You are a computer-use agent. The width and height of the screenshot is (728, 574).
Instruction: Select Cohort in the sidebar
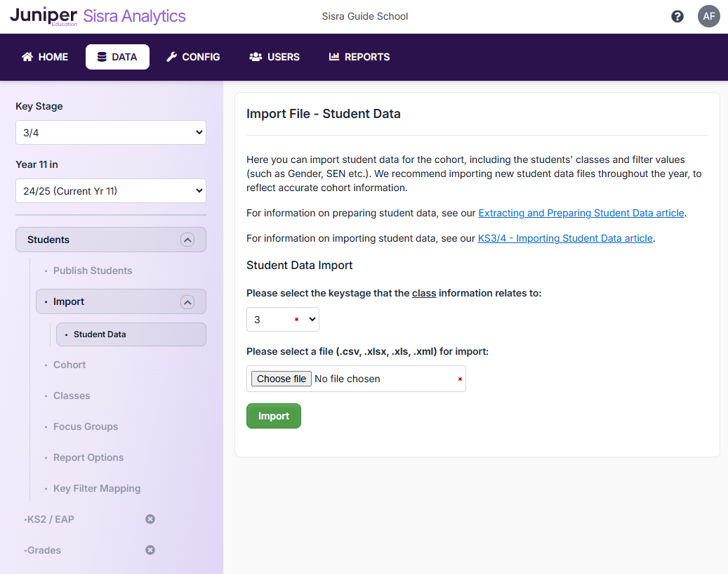pos(70,365)
